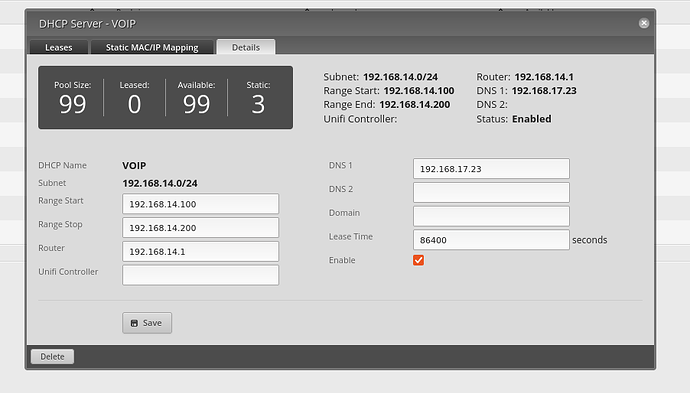Click the Router input field
The image size is (690, 393).
pyautogui.click(x=201, y=252)
